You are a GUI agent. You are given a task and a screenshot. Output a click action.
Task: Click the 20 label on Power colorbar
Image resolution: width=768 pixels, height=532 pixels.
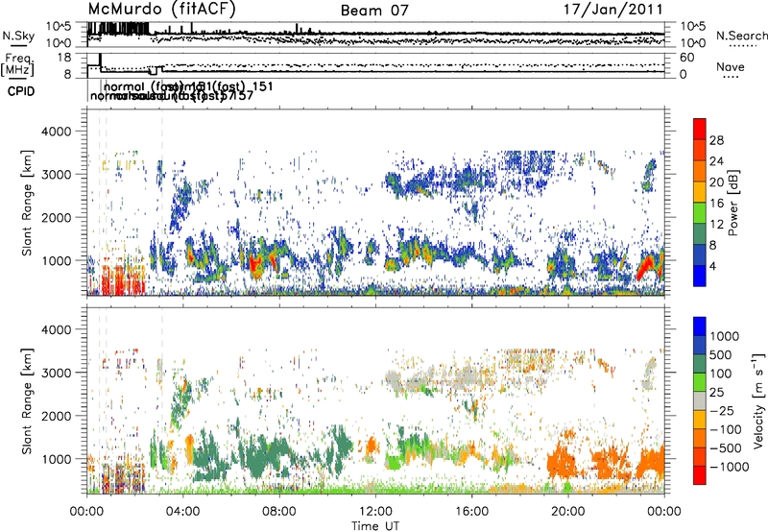pyautogui.click(x=716, y=182)
